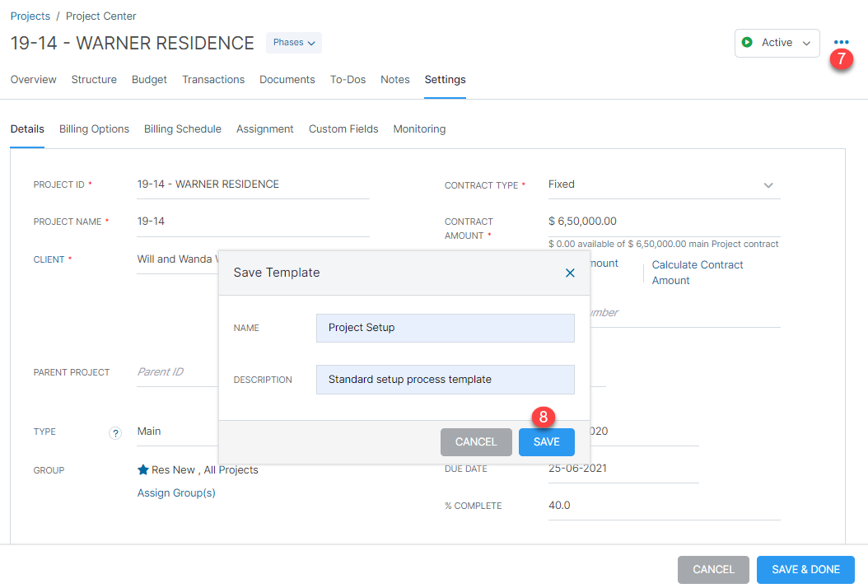Click the Type help question mark icon

115,433
